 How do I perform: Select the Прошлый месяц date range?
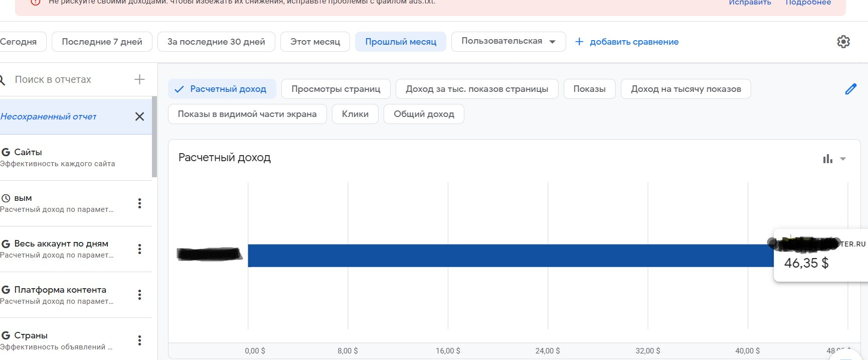click(x=401, y=42)
